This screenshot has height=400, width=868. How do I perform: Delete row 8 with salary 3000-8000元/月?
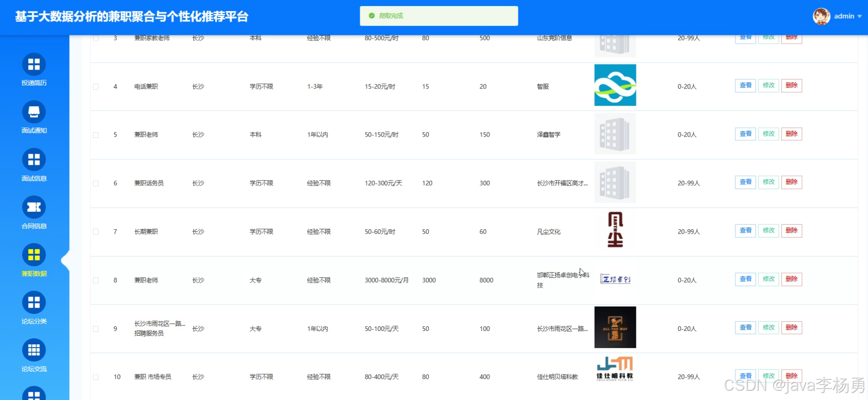click(x=792, y=279)
